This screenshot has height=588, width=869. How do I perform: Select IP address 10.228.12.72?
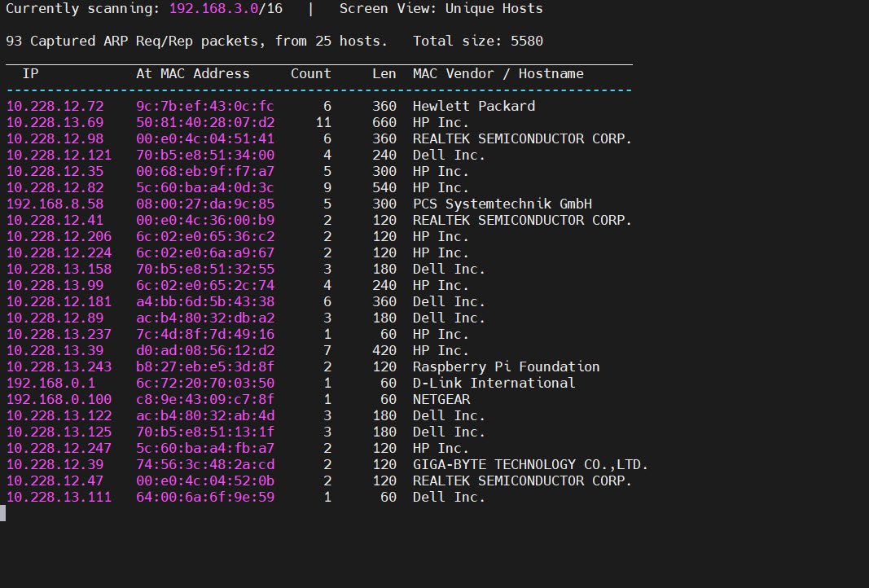tap(55, 106)
